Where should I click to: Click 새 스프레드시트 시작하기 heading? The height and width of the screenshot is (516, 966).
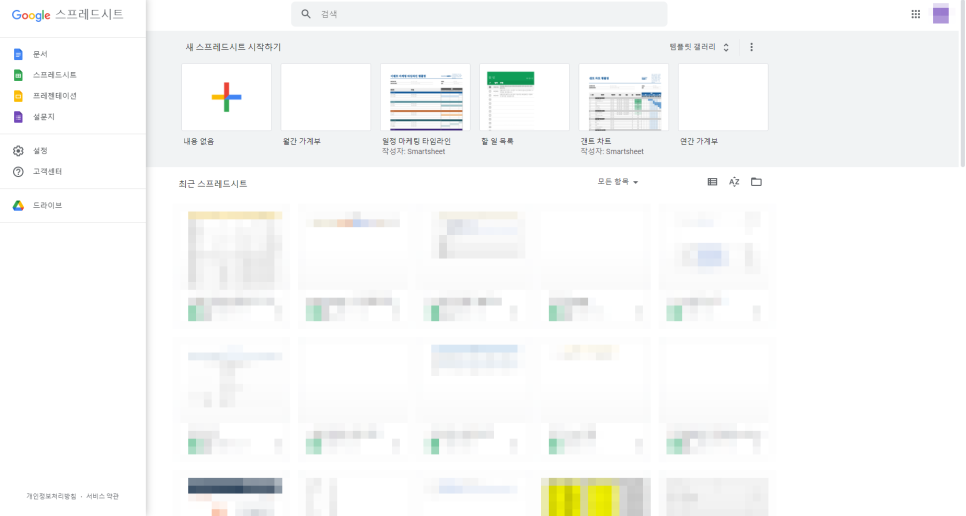(233, 47)
